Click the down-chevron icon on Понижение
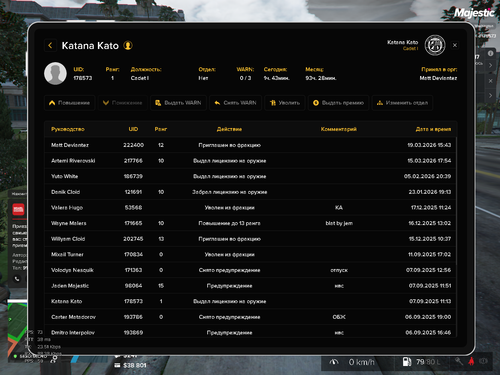 (x=106, y=103)
